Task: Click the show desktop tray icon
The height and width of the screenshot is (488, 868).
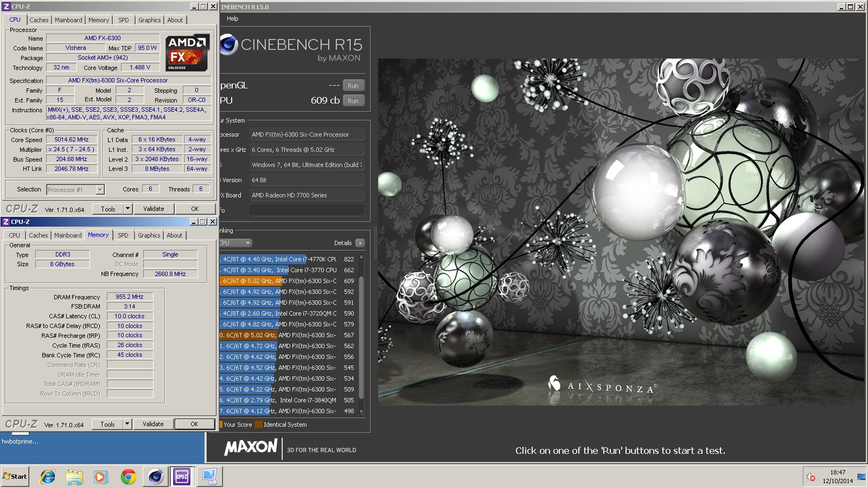Action: (x=861, y=477)
